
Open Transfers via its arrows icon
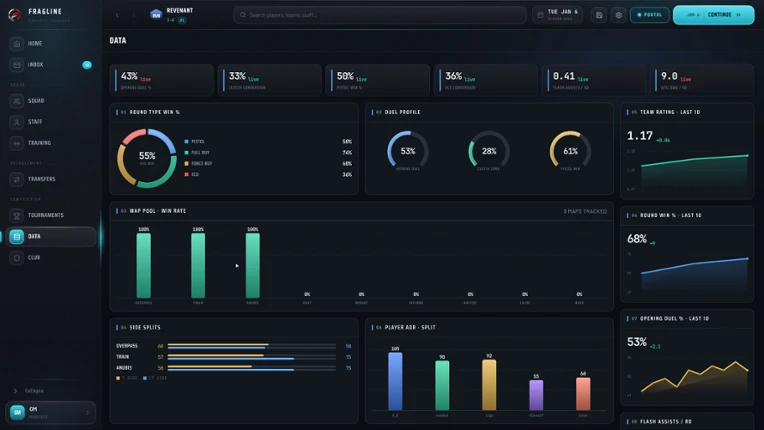pyautogui.click(x=17, y=179)
